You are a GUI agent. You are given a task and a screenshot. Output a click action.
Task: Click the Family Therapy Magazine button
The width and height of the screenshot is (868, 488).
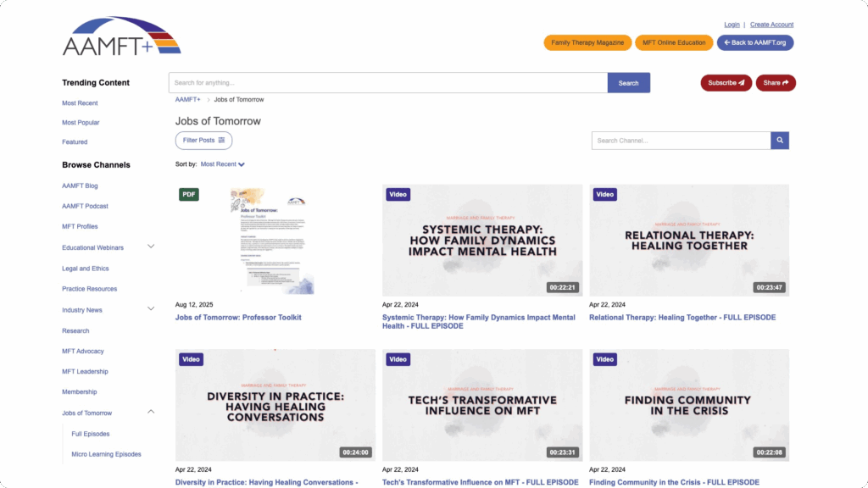click(x=587, y=42)
